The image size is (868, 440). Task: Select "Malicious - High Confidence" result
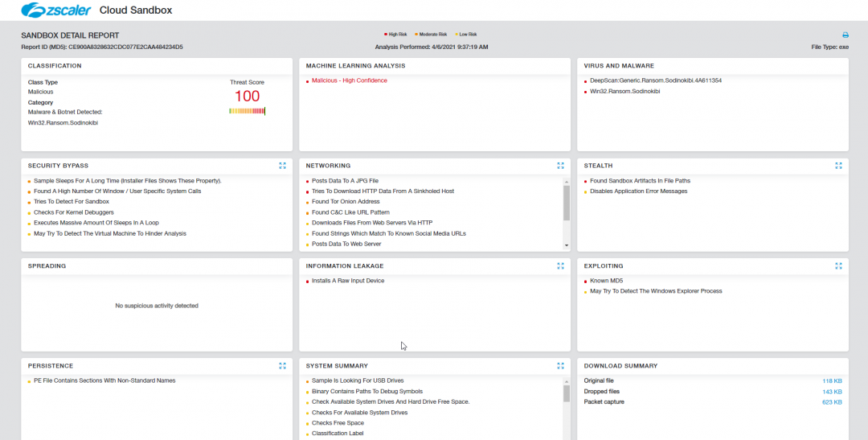click(349, 80)
